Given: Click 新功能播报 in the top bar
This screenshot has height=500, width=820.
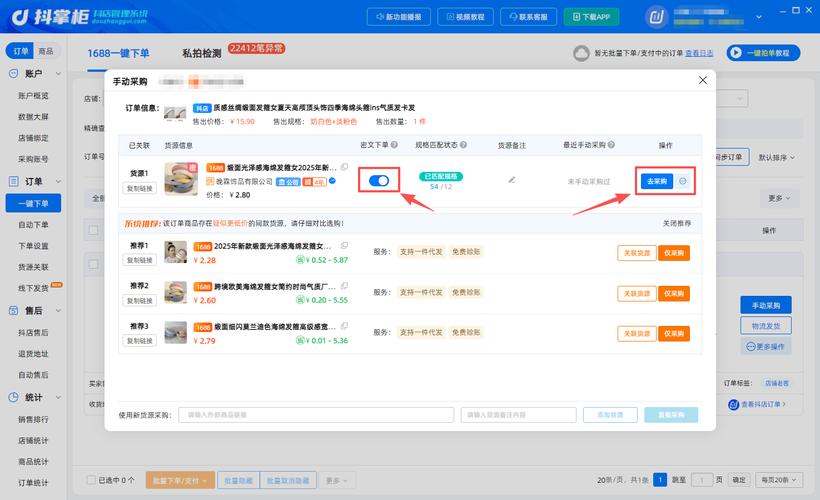Looking at the screenshot, I should (398, 17).
